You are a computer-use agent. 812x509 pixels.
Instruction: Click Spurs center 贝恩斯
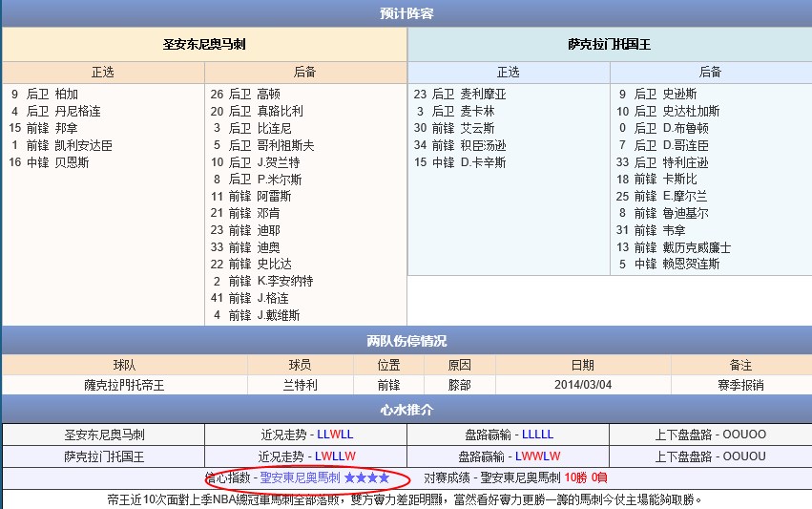pyautogui.click(x=72, y=162)
